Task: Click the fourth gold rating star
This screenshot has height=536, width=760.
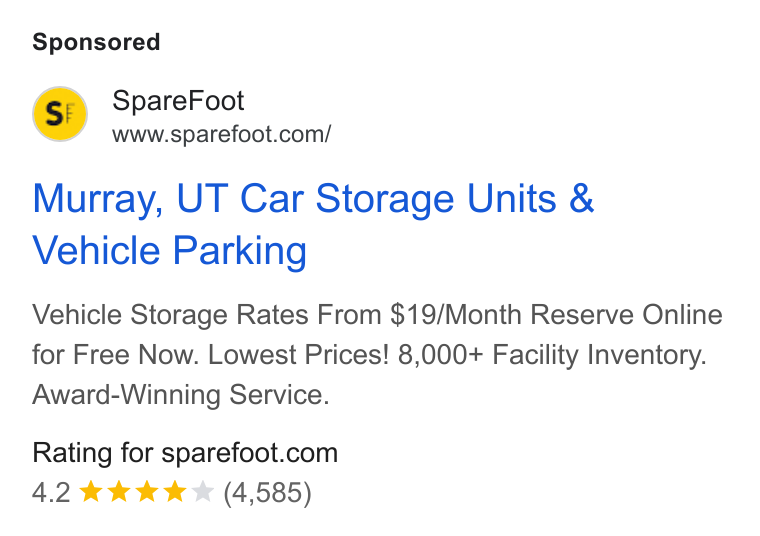Action: click(x=174, y=492)
